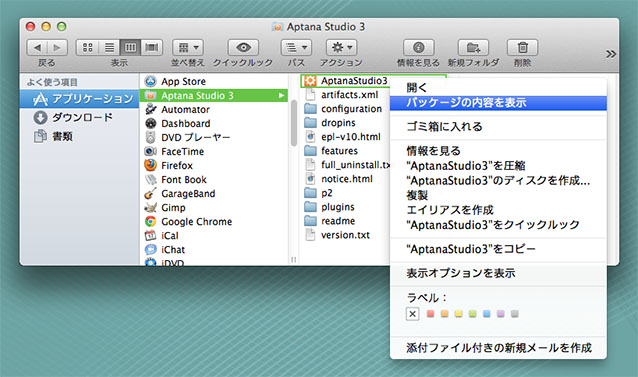Choose ゴミ箱に入れる menu item
638x377 pixels.
click(498, 126)
